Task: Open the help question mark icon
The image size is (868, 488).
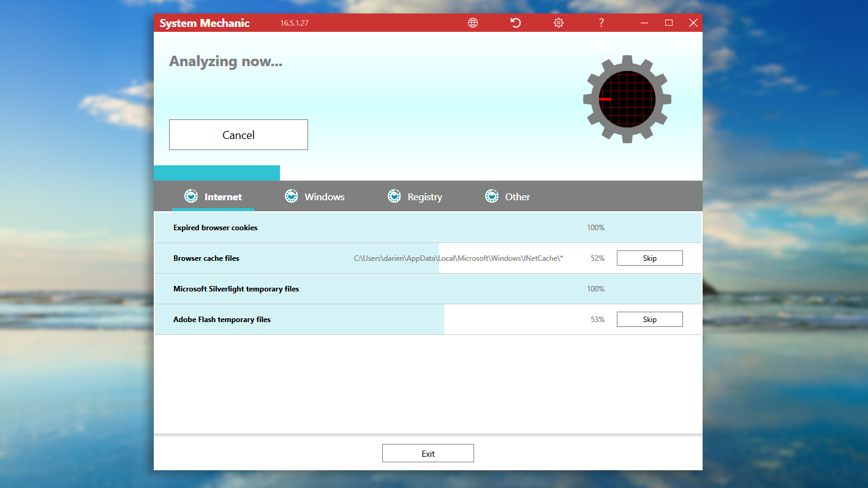Action: click(x=602, y=23)
